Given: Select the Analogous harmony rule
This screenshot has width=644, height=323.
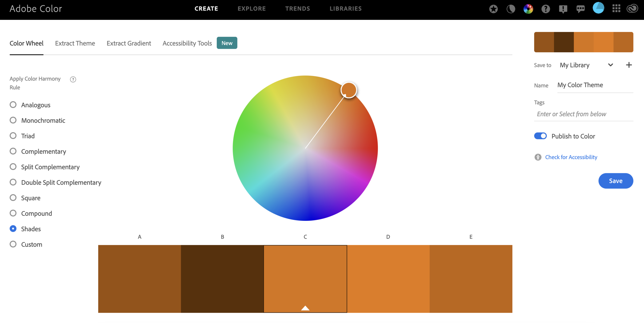Looking at the screenshot, I should tap(13, 105).
